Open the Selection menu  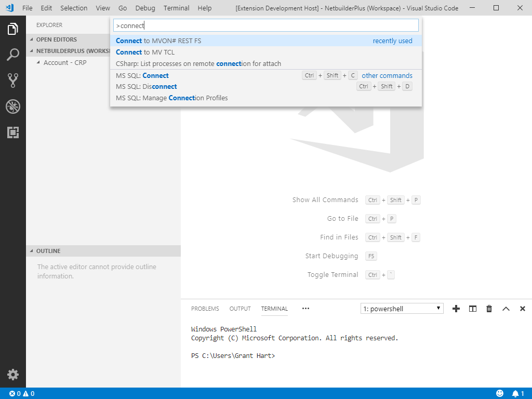pyautogui.click(x=74, y=8)
